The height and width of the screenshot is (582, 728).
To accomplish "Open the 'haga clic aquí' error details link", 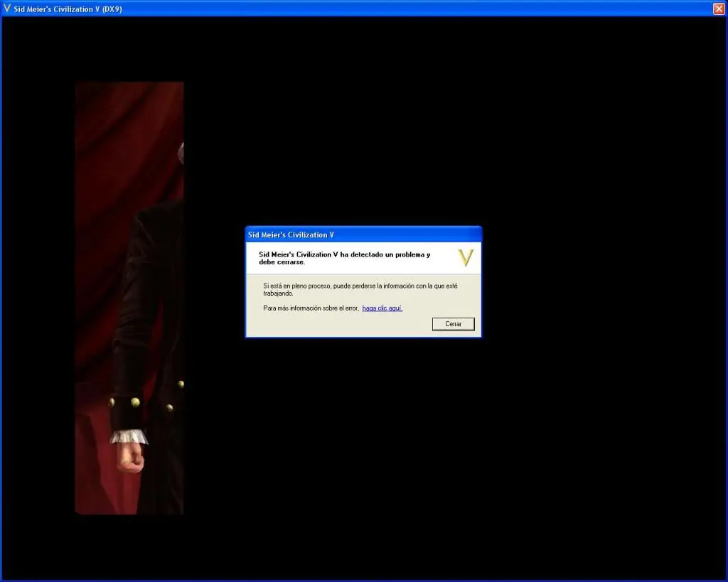I will pyautogui.click(x=382, y=308).
